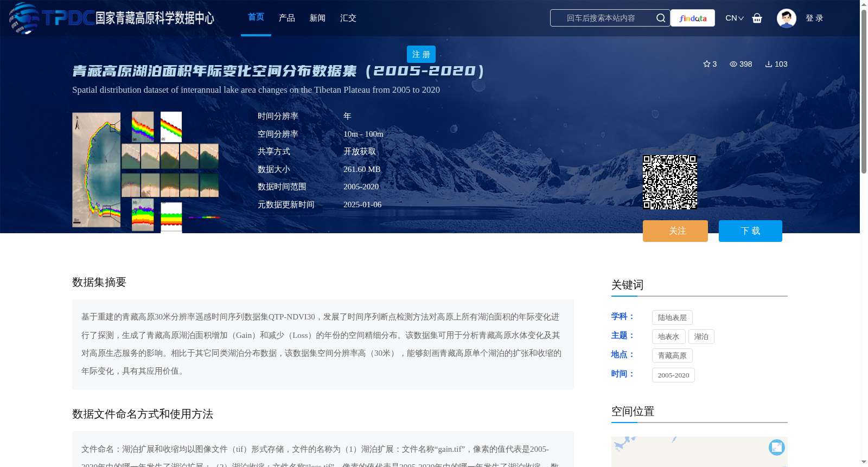
Task: Select the 产品 nav tab
Action: (x=287, y=18)
